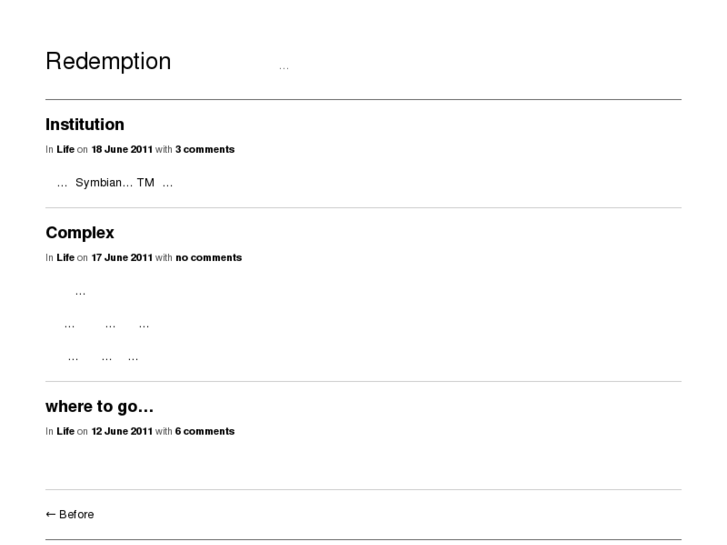727x545 pixels.
Task: Click the 12 June 2011 date link
Action: pos(121,431)
